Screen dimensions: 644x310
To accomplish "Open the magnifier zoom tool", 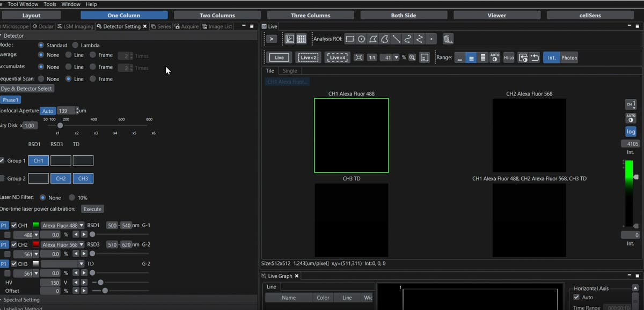I will click(412, 57).
